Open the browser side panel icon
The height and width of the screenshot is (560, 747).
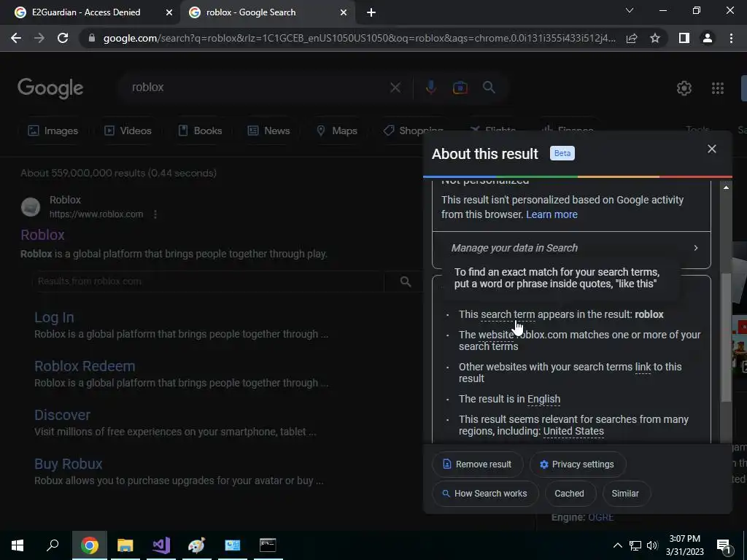[x=684, y=38]
